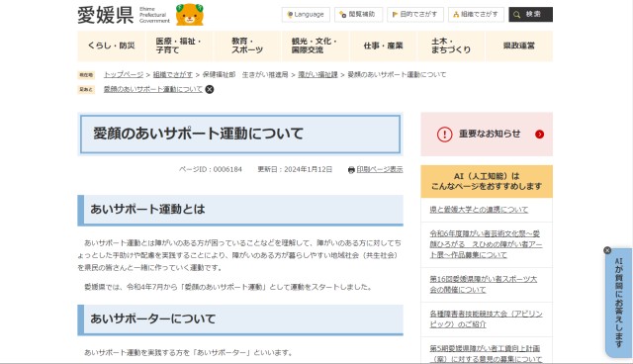Click the red arrow icon in 重要なお知らせ
633x364 pixels.
539,135
